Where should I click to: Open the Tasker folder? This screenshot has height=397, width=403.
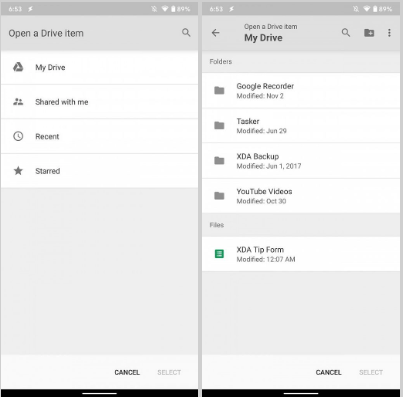(x=301, y=126)
